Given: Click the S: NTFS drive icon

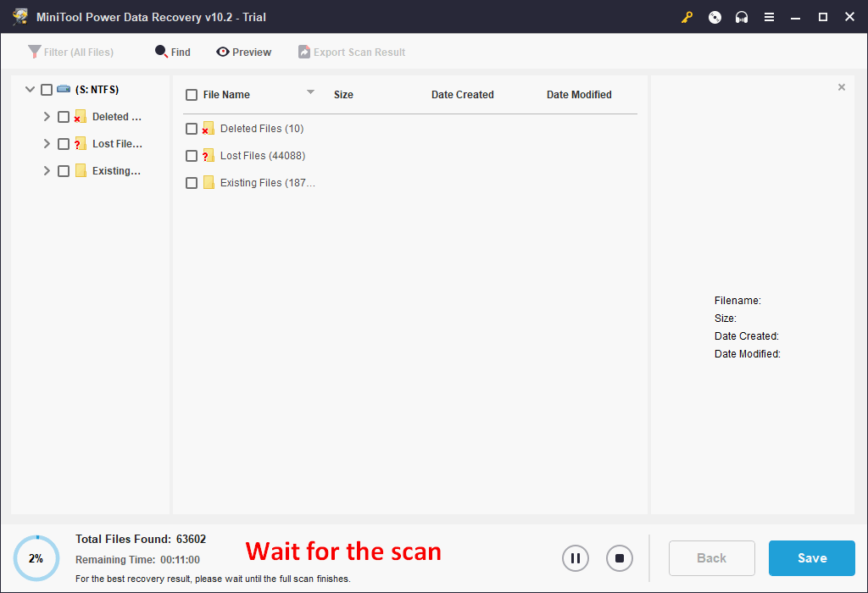Looking at the screenshot, I should (x=64, y=89).
